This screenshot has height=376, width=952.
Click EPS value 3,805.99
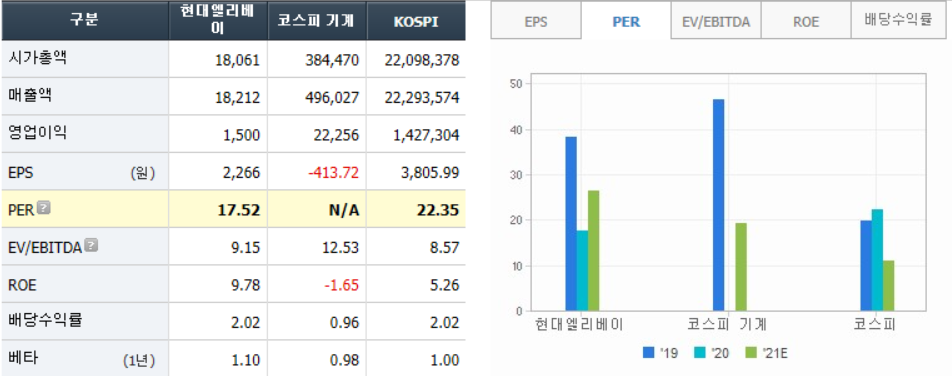coord(430,173)
